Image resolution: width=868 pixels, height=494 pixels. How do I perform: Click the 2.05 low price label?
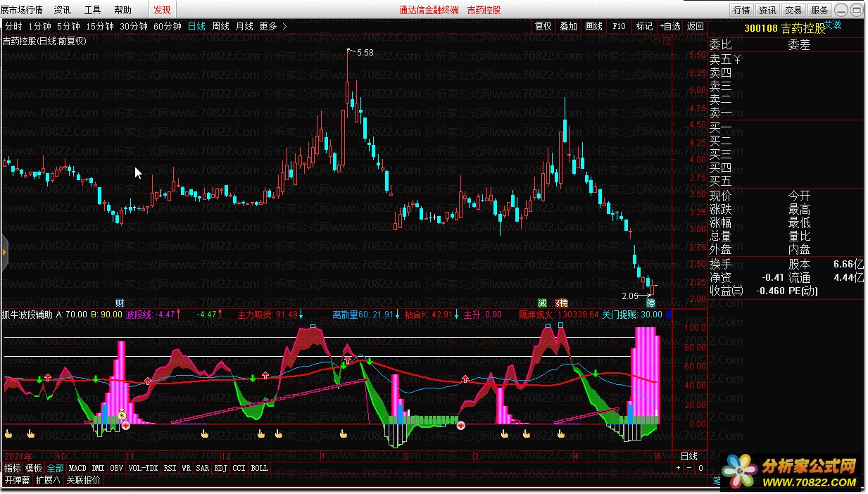(631, 296)
